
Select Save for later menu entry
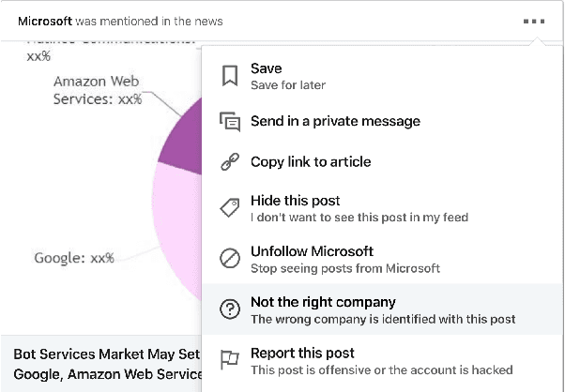tap(288, 76)
